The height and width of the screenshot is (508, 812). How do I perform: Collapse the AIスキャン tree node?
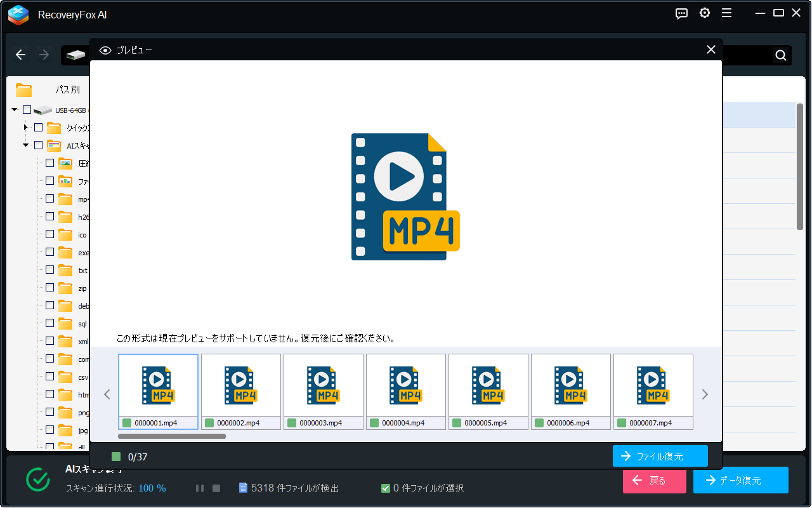tap(26, 145)
